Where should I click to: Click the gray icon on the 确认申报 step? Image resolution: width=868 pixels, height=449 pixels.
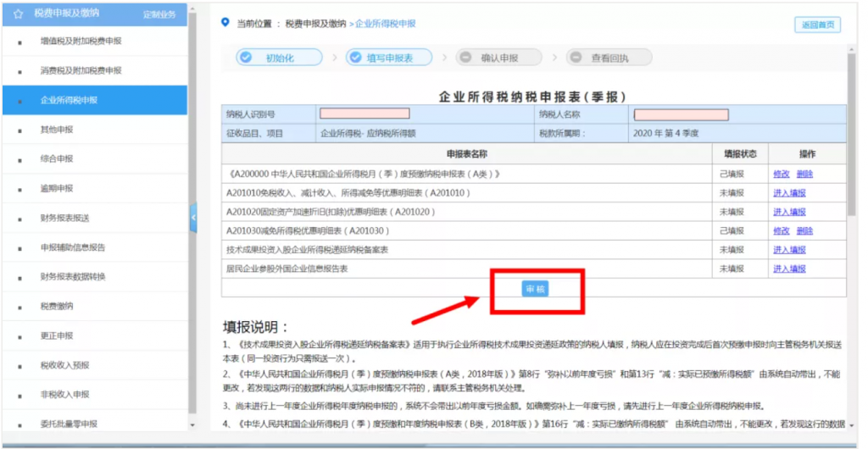(x=465, y=58)
